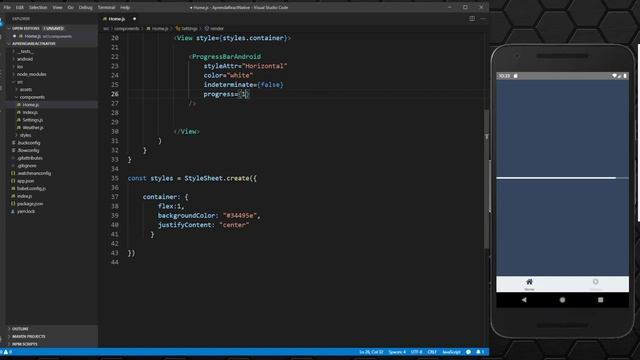Click the feedback smiley icon

point(469,352)
